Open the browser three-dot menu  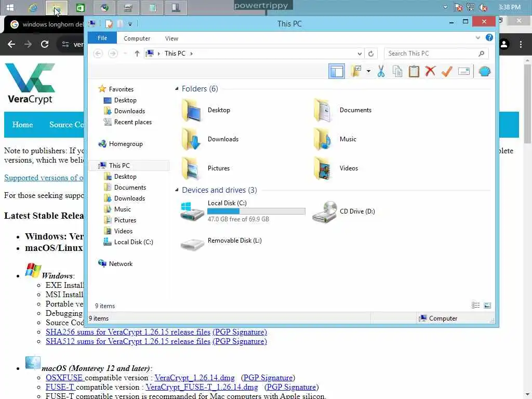(x=521, y=44)
